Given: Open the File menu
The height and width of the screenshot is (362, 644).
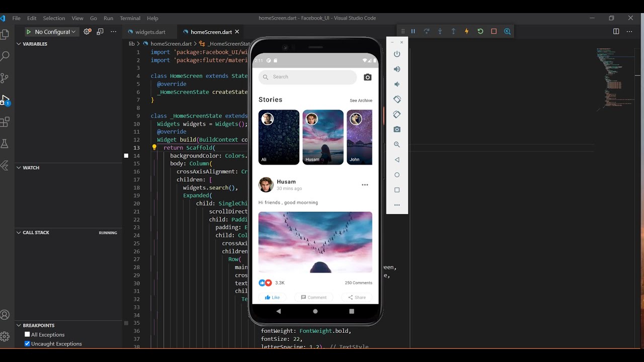Looking at the screenshot, I should [17, 18].
